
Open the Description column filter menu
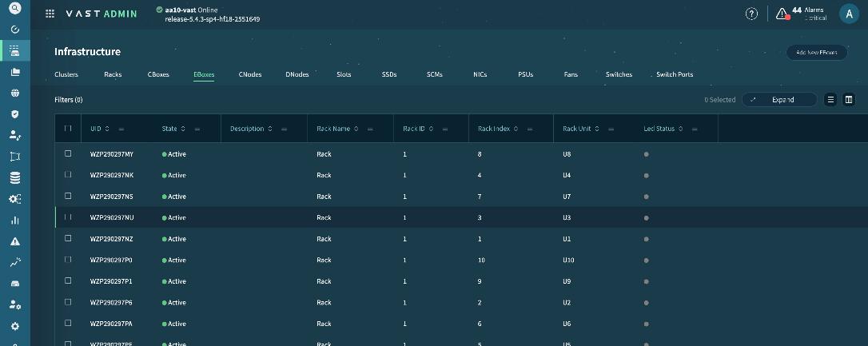[x=284, y=129]
